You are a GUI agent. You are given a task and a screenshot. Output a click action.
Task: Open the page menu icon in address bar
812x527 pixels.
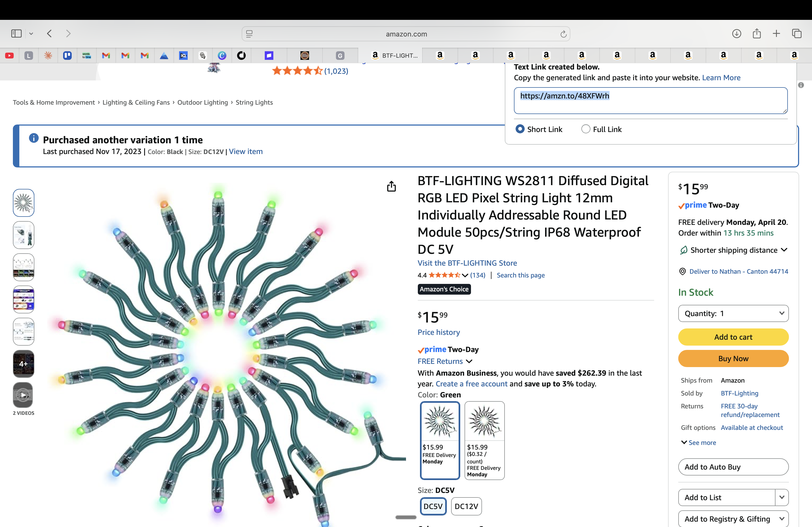tap(249, 34)
